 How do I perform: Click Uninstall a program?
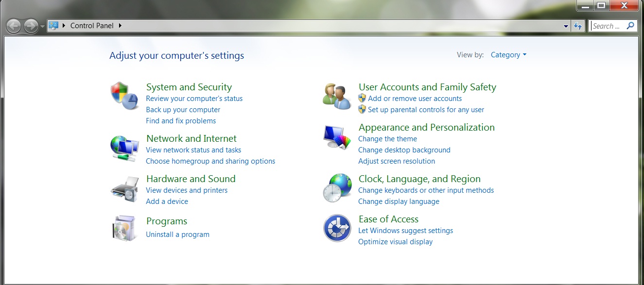(177, 234)
